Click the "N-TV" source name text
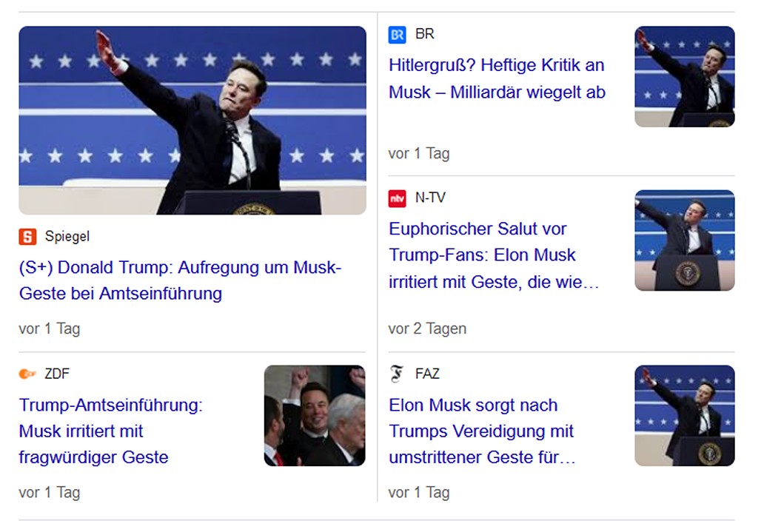 pyautogui.click(x=430, y=198)
